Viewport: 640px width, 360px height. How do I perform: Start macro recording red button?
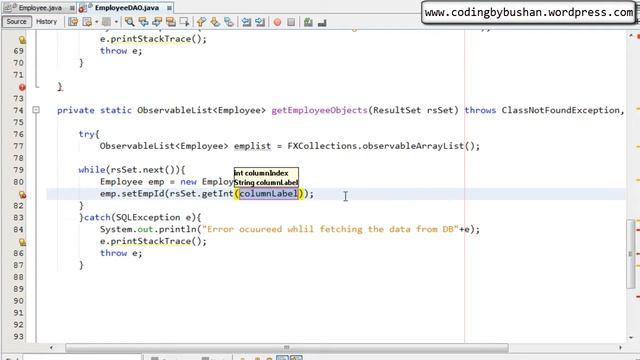pos(278,22)
